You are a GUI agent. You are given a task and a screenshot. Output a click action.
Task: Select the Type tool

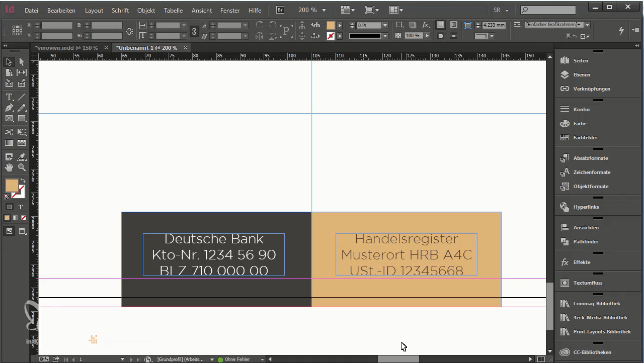point(9,97)
